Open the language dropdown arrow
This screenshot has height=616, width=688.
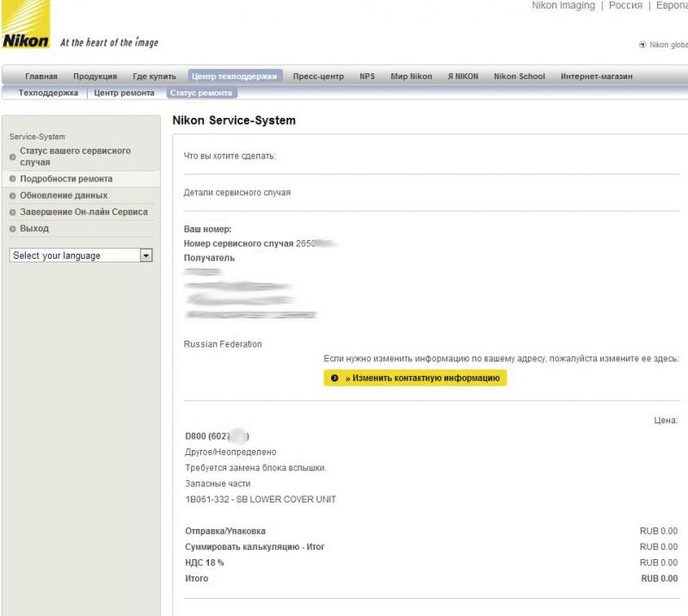146,256
